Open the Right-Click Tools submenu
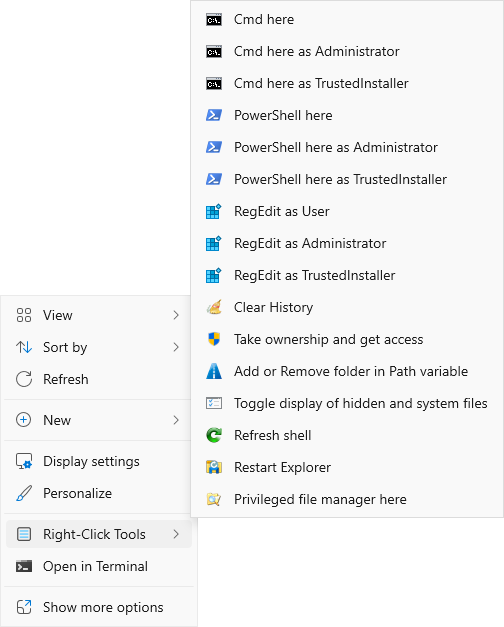Viewport: 504px width, 627px height. pyautogui.click(x=99, y=534)
